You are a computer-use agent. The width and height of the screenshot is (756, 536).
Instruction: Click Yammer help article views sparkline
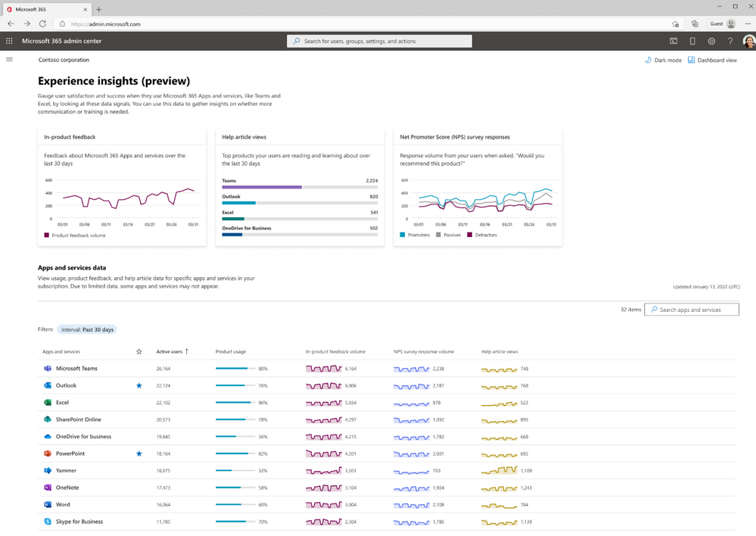click(x=499, y=470)
